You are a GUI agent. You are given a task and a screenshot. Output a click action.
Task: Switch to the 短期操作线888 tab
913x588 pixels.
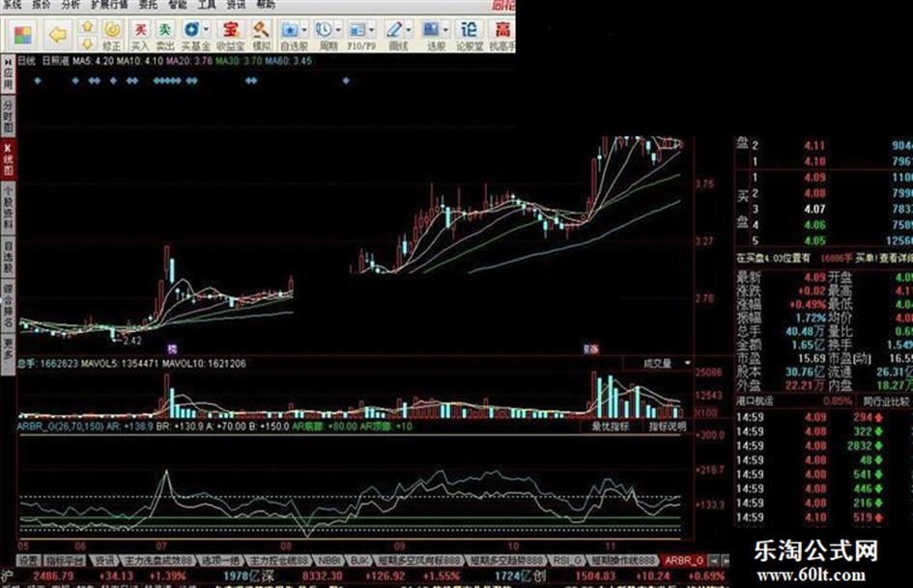[x=622, y=560]
